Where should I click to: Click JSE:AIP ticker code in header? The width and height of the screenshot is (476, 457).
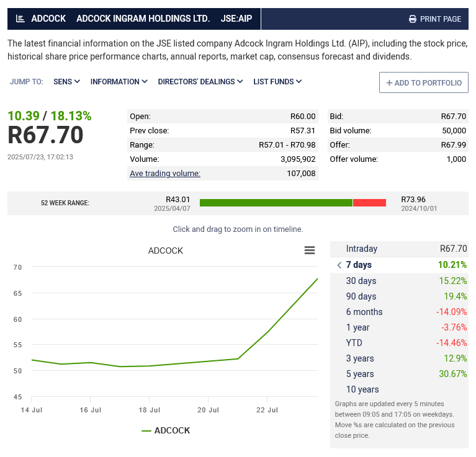click(x=236, y=19)
